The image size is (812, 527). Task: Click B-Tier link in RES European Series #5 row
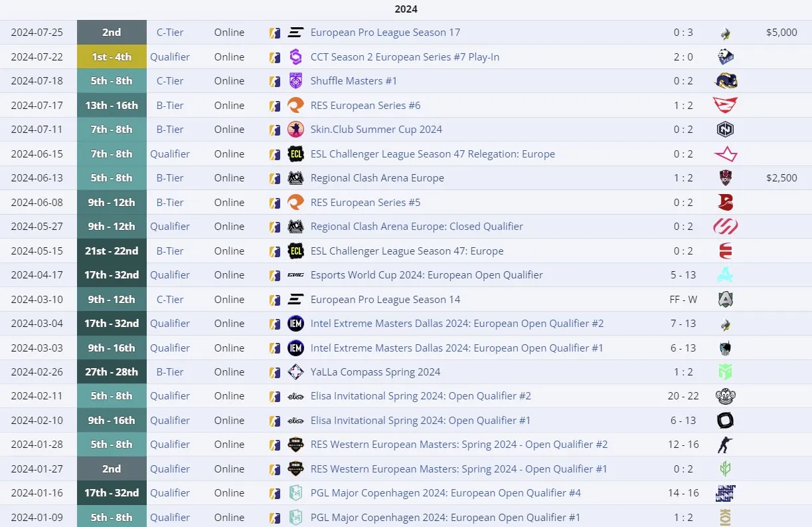pyautogui.click(x=170, y=203)
